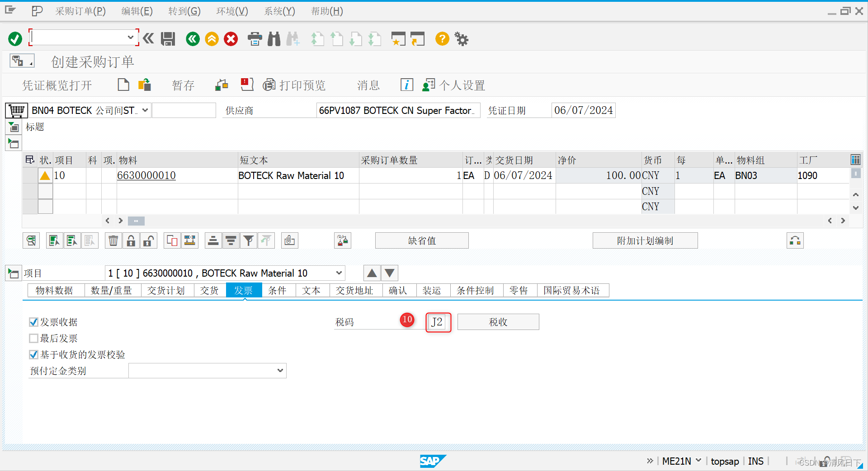The width and height of the screenshot is (868, 471).
Task: Click the 暂存 button
Action: [x=183, y=85]
